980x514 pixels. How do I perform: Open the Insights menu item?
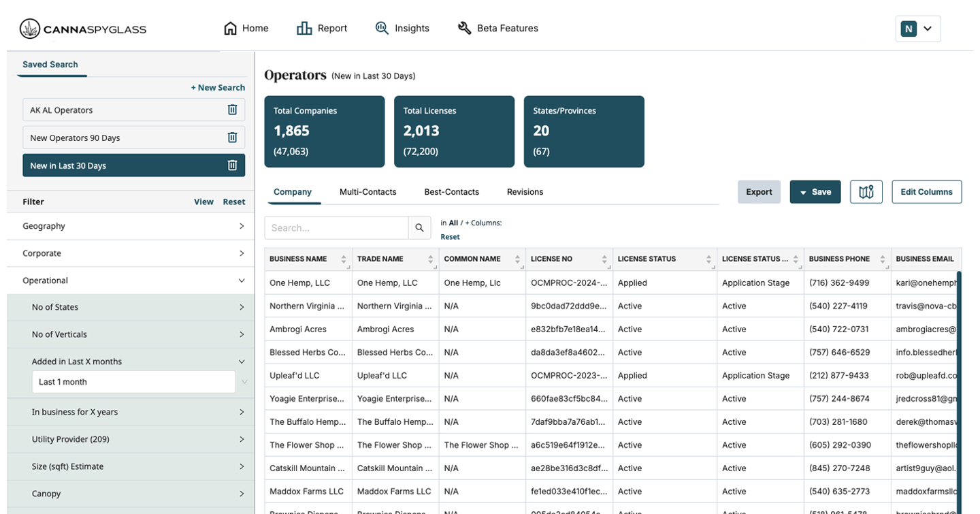402,29
